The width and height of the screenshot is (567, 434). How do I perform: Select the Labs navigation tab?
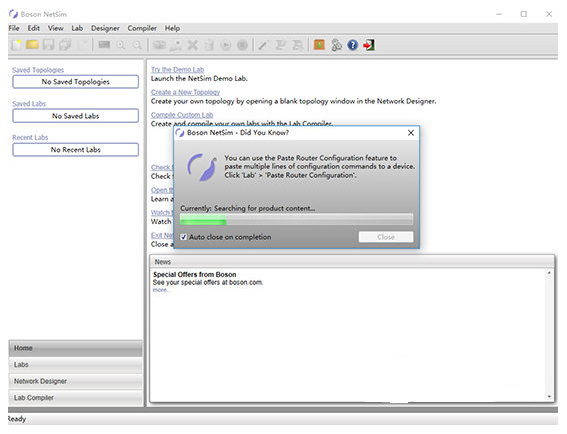point(76,365)
